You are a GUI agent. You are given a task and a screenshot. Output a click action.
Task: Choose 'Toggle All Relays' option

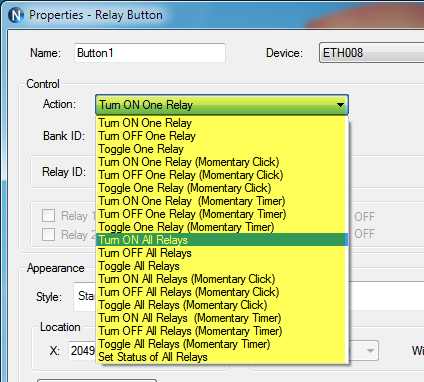222,266
